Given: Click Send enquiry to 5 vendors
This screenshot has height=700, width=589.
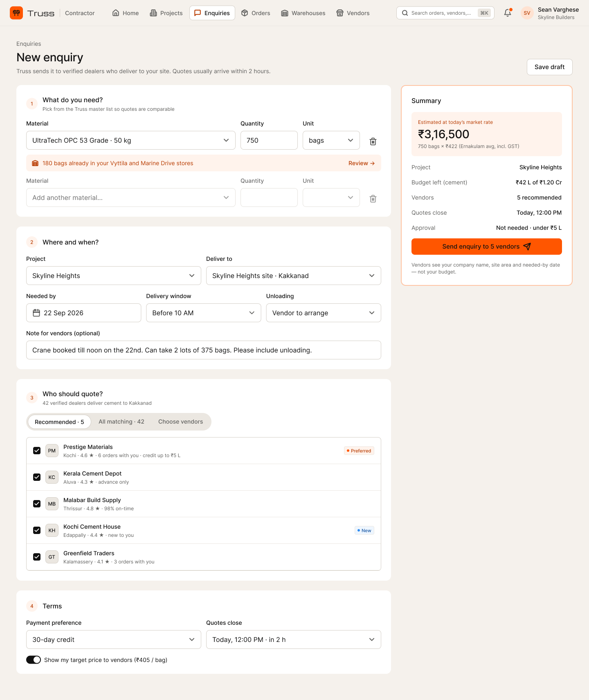Looking at the screenshot, I should [x=487, y=247].
